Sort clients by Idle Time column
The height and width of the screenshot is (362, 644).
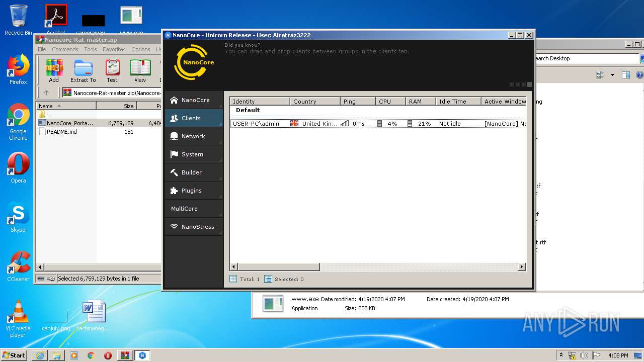[458, 101]
